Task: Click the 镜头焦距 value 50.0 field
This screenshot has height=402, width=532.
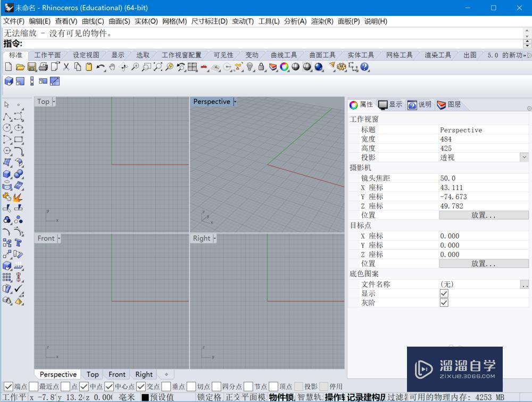Action: pos(484,178)
